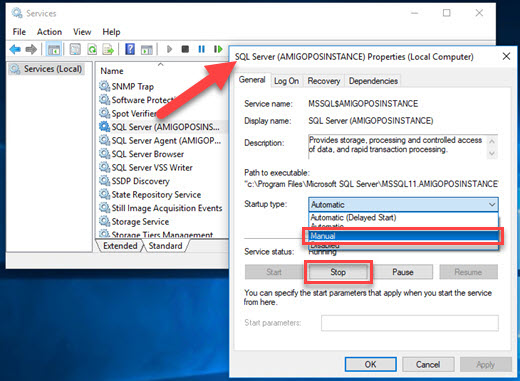The width and height of the screenshot is (520, 381).
Task: Click the green Refresh toolbar icon
Action: [x=92, y=50]
